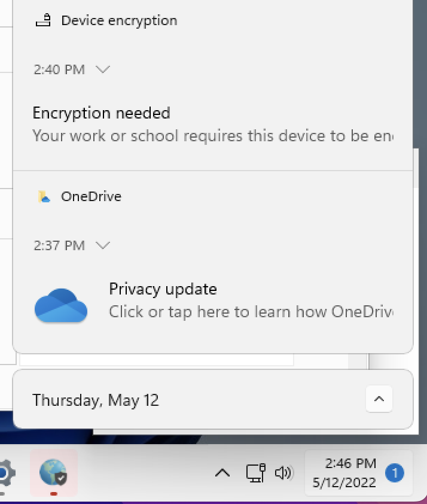Viewport: 427px width, 504px height.
Task: Click the OneDrive header label
Action: click(91, 196)
